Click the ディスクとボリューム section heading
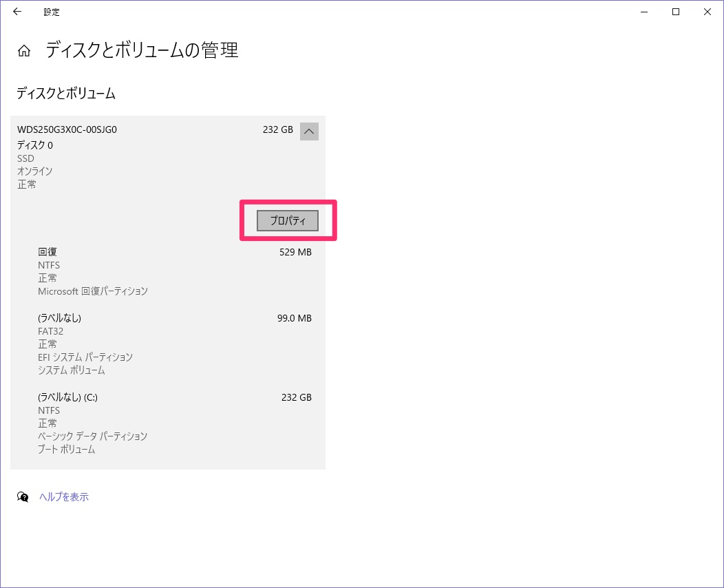The width and height of the screenshot is (724, 588). pos(66,94)
